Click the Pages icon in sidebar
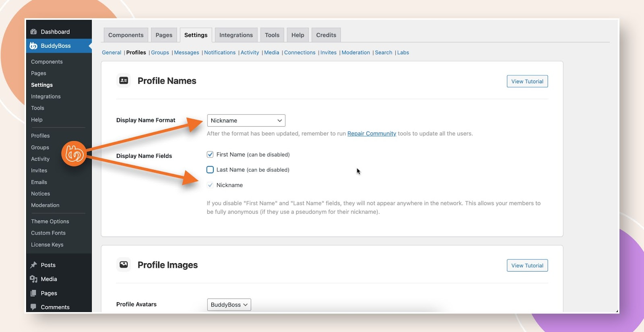Screen dimensions: 644x332 point(33,293)
